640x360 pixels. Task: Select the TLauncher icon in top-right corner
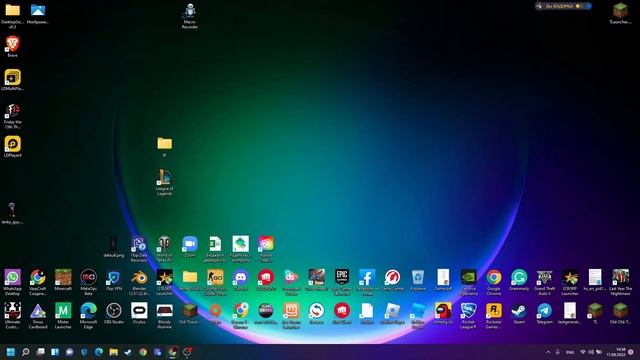tap(620, 12)
